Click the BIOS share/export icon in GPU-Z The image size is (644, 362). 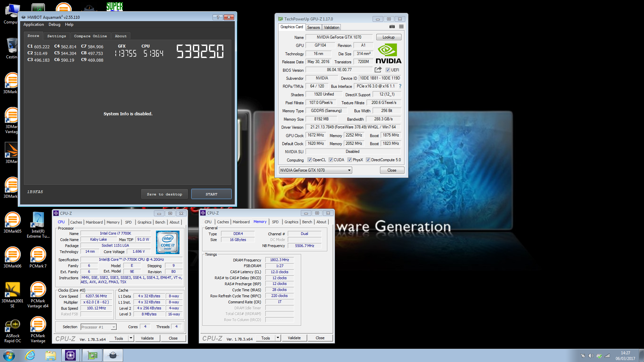(378, 70)
